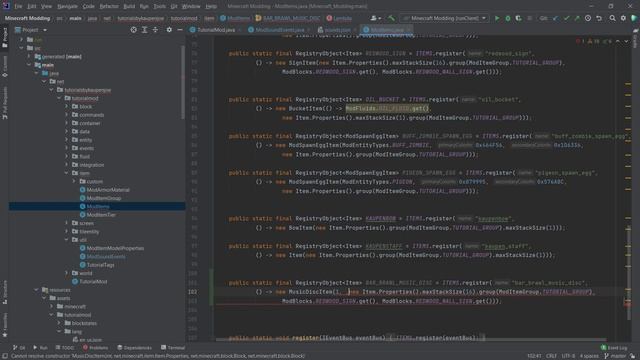Collapse the item package folder
Viewport: 640px width, 360px height.
click(67, 173)
